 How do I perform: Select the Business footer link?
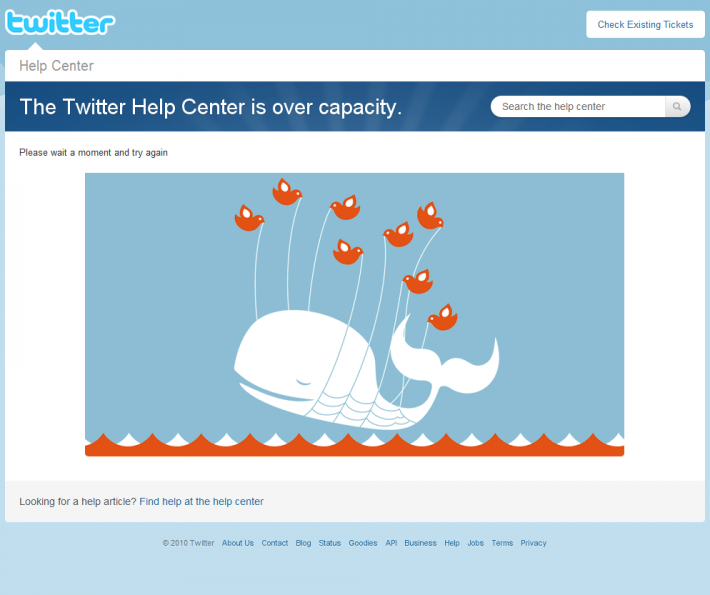click(420, 543)
